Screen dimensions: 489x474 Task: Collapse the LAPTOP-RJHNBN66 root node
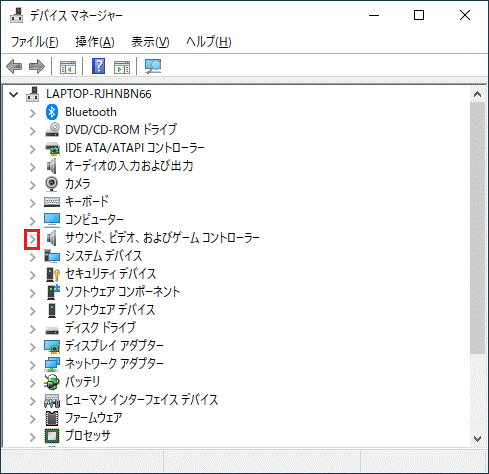tap(14, 95)
